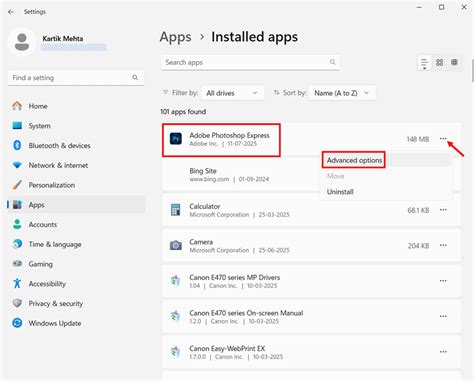This screenshot has width=474, height=381.
Task: Open the Kartik Mehta profile avatar
Action: coord(22,42)
